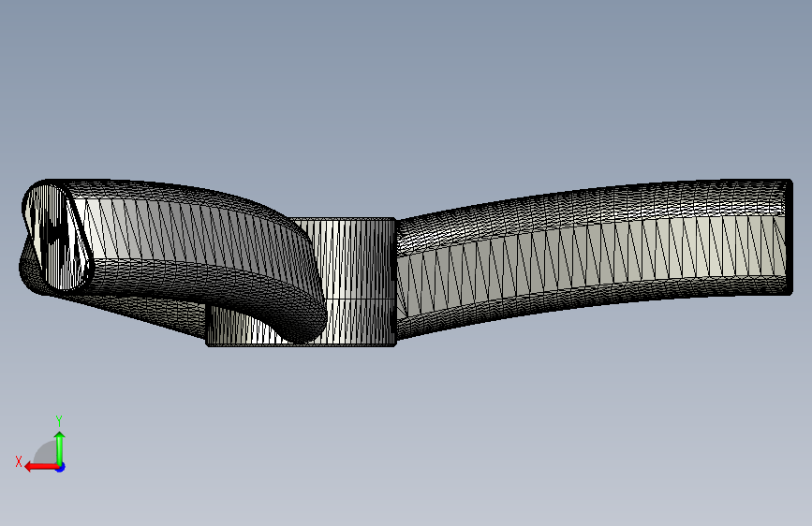Select the oval end face of the left handle

coord(56,237)
